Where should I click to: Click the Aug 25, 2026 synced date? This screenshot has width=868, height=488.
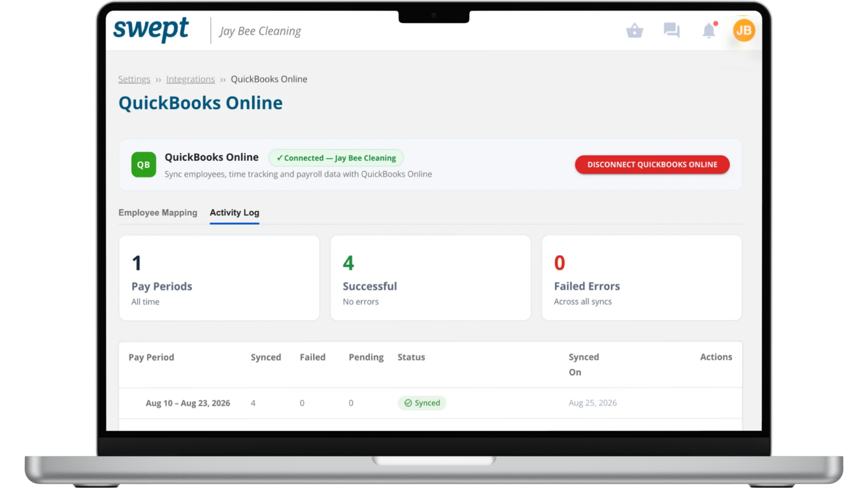(x=592, y=403)
